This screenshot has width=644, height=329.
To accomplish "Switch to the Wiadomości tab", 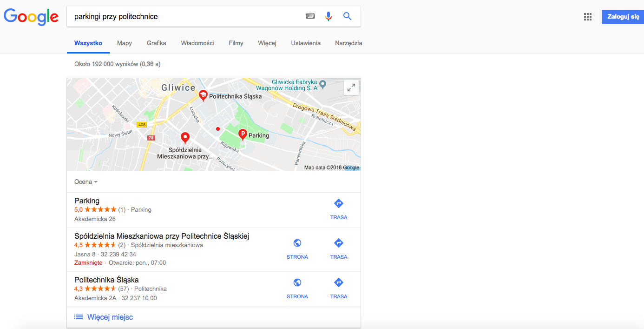I will [x=197, y=43].
